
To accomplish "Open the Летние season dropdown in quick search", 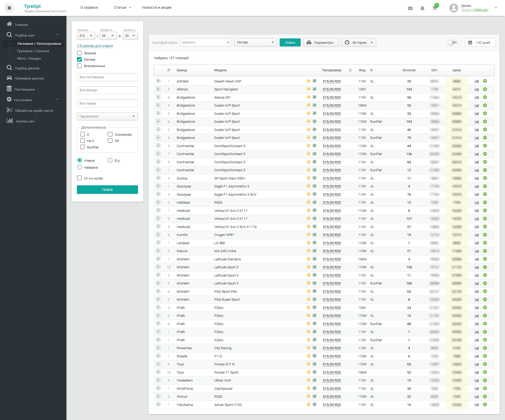I will coord(256,42).
